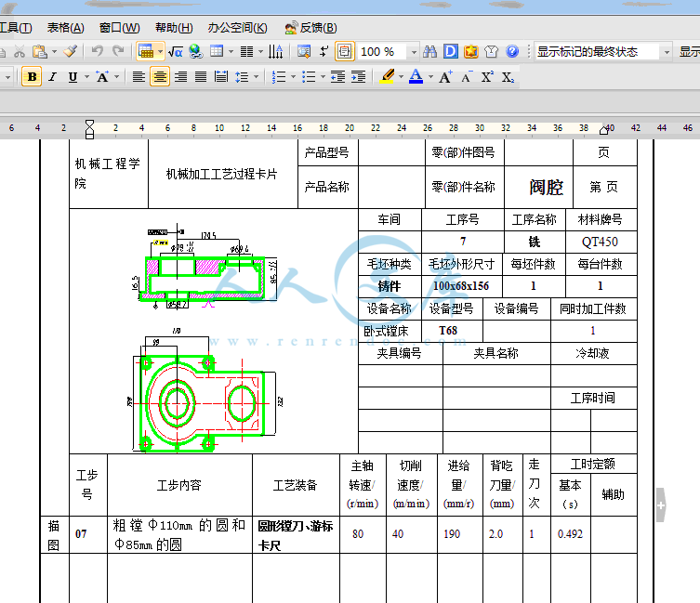Click the Insert Table grid icon
This screenshot has width=700, height=603.
(217, 51)
